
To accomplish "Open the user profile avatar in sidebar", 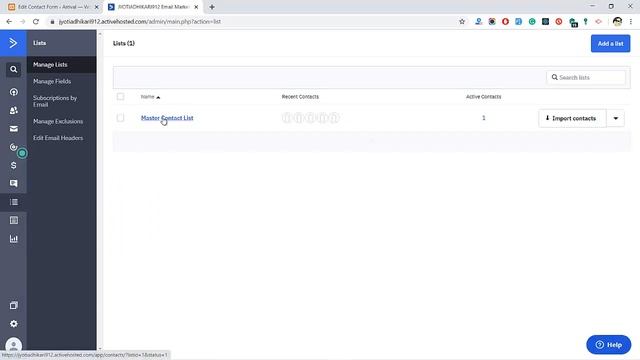I will [13, 345].
